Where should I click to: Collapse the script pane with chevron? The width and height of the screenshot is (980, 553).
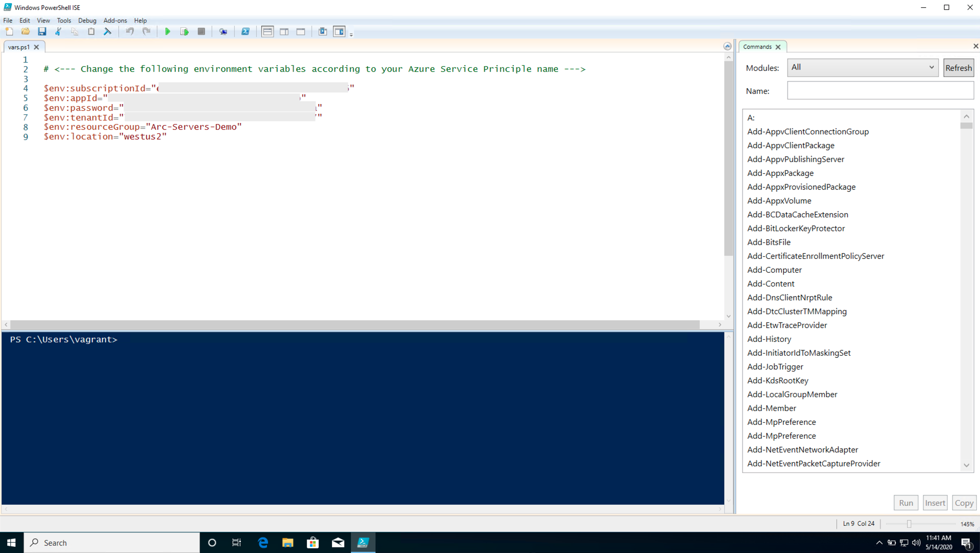[x=727, y=47]
